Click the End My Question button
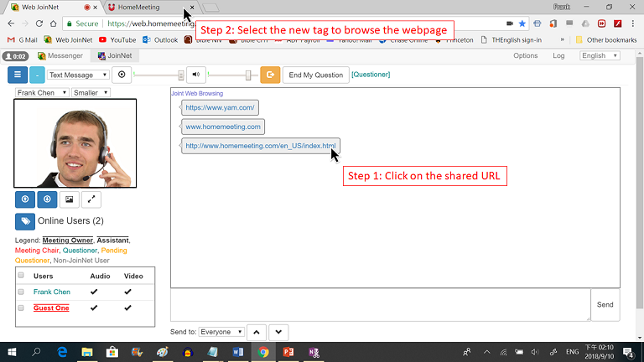The width and height of the screenshot is (644, 362). [x=315, y=75]
